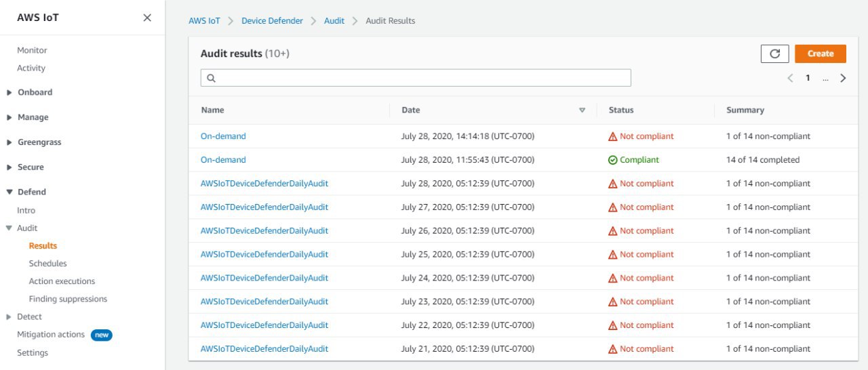
Task: Collapse the Audit submenu
Action: 9,228
